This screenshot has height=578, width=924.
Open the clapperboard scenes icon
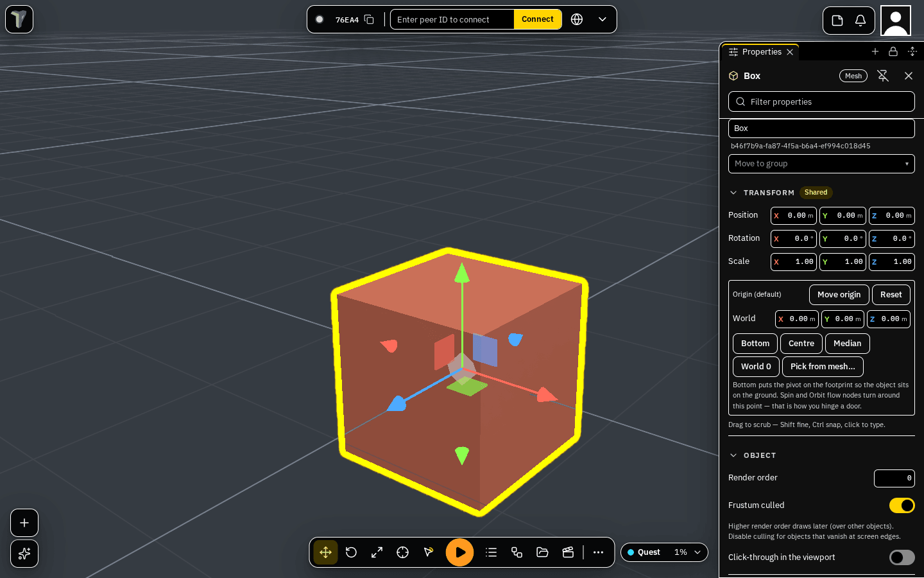point(569,552)
